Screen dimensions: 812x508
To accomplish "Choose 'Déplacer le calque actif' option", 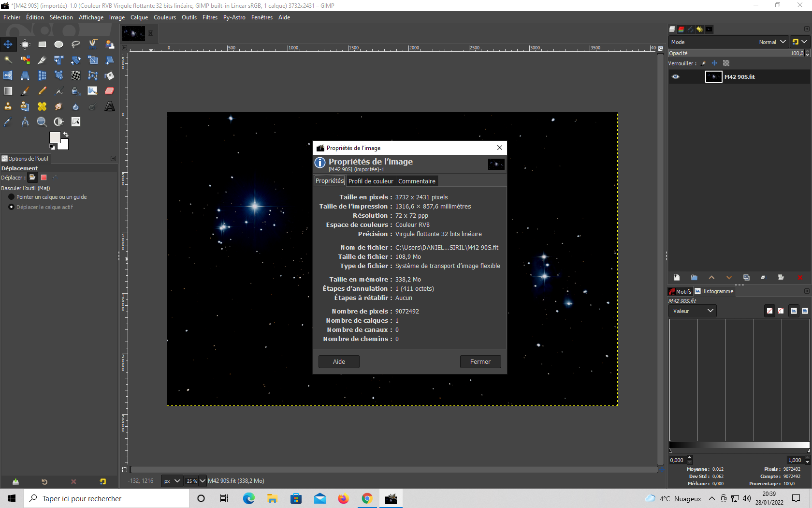I will click(x=41, y=207).
